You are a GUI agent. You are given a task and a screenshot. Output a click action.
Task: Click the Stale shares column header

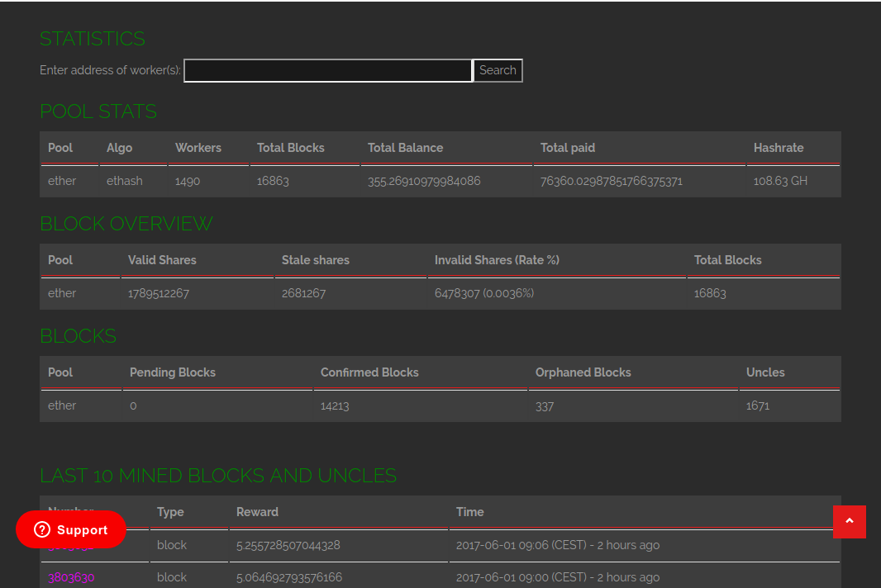click(x=315, y=260)
